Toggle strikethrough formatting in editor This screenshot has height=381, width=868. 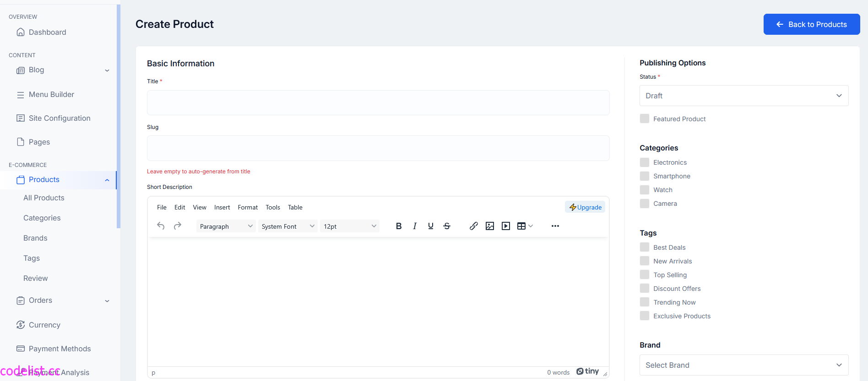click(x=447, y=226)
